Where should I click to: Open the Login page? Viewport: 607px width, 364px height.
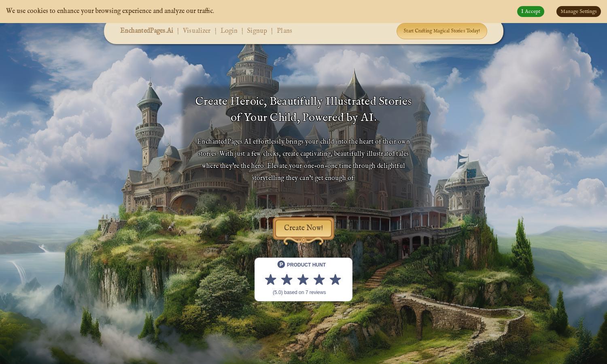tap(229, 31)
